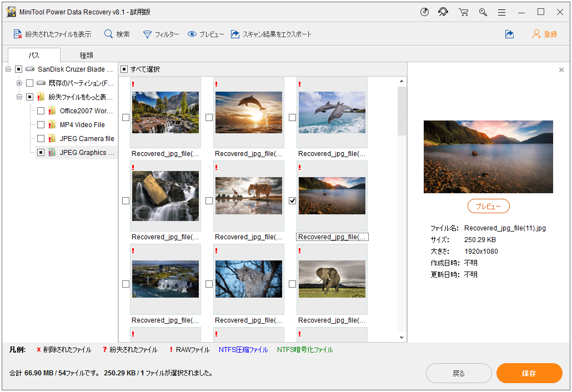Collapse the SanDisk Cruzer Blade node
The image size is (572, 392).
point(8,69)
